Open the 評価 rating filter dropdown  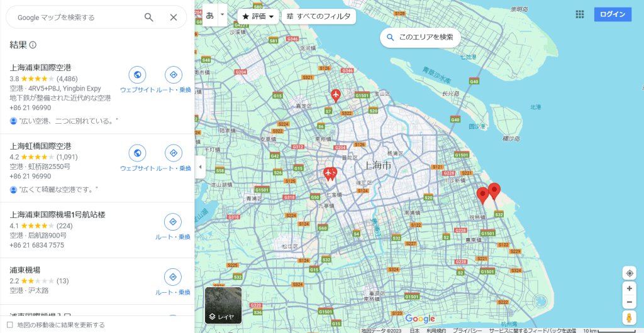pos(258,16)
